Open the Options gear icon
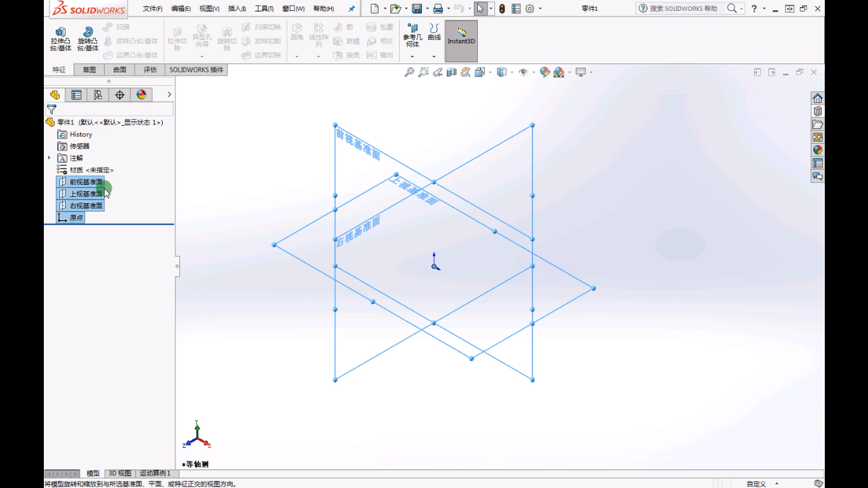Screen dimensions: 868x488 coord(530,8)
